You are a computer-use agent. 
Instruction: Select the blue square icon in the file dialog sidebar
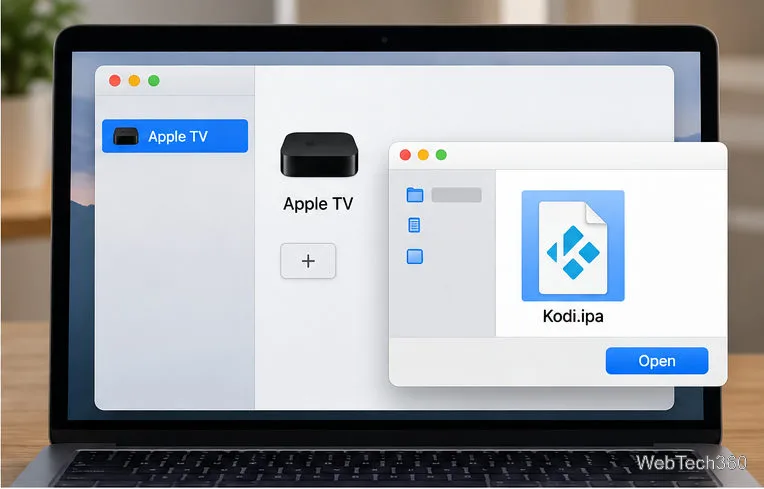415,256
